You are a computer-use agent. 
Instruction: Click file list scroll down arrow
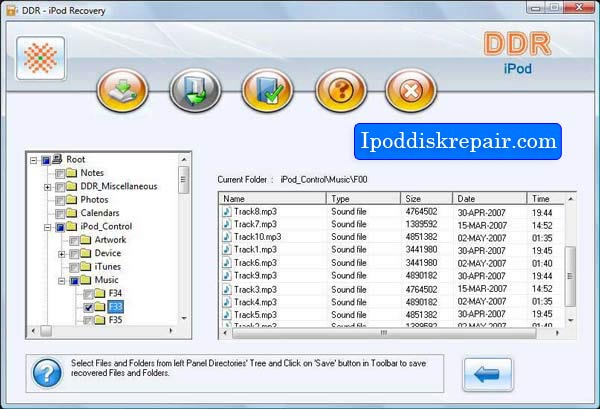coord(571,320)
